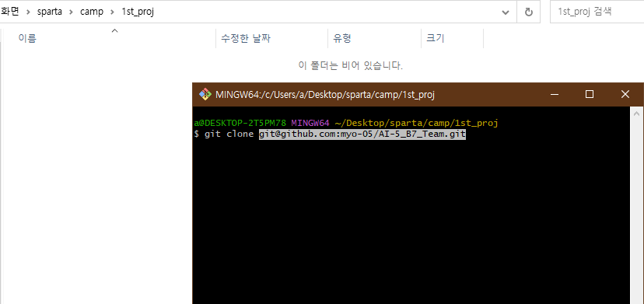The image size is (644, 304).
Task: Click the ~/Desktop/sparta/camp/1st_proj path text
Action: 416,123
